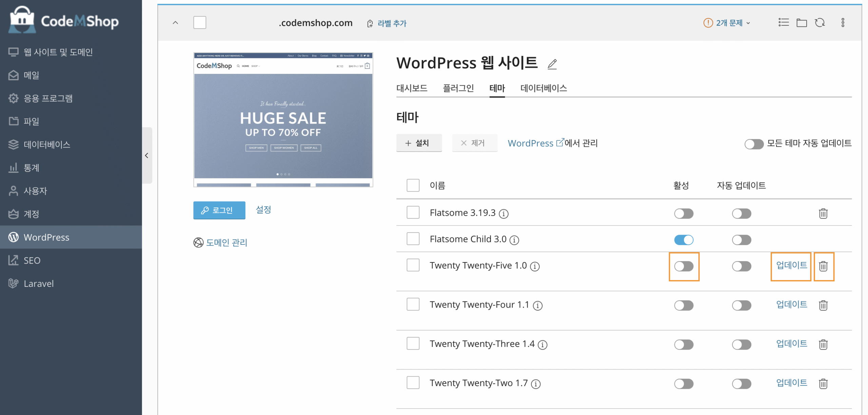Activate the Twenty Twenty-Four theme toggle
This screenshot has height=415, width=868.
684,305
